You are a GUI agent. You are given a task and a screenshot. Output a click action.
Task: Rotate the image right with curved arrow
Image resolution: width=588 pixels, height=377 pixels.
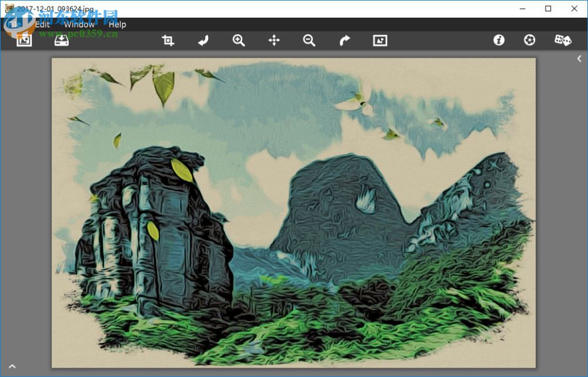click(x=344, y=40)
